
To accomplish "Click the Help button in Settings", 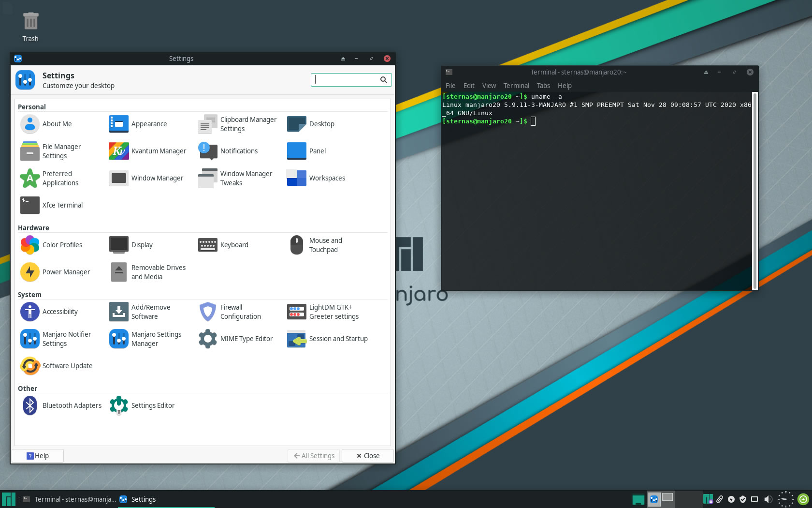I will pyautogui.click(x=38, y=456).
